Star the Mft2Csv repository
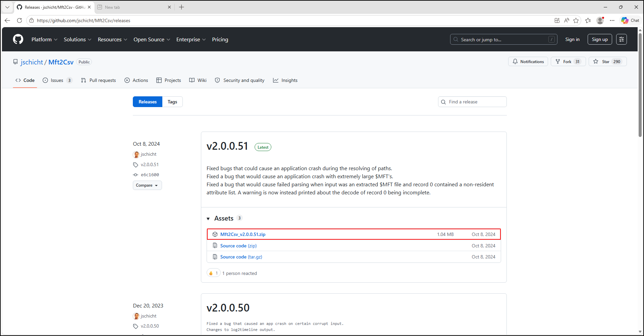 click(607, 61)
